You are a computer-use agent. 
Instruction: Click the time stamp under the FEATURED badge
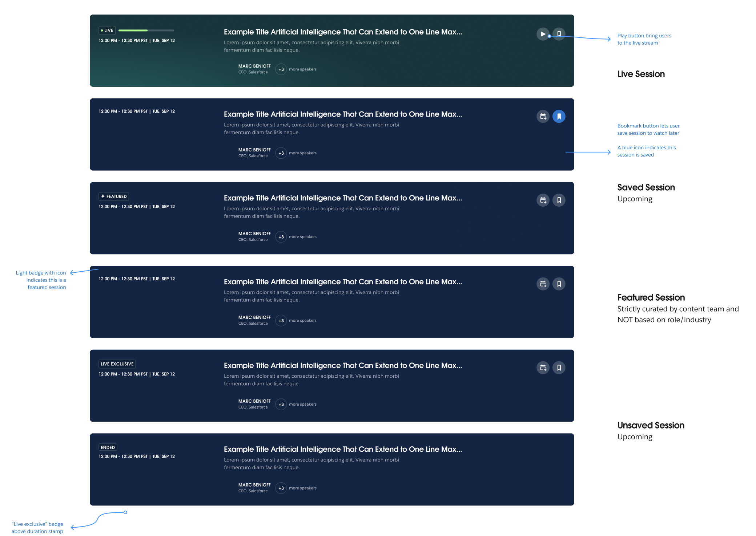[137, 207]
